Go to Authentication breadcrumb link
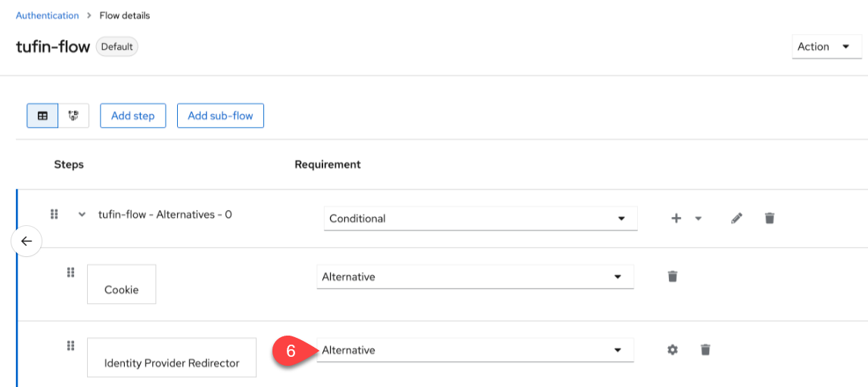The image size is (868, 387). coord(47,15)
